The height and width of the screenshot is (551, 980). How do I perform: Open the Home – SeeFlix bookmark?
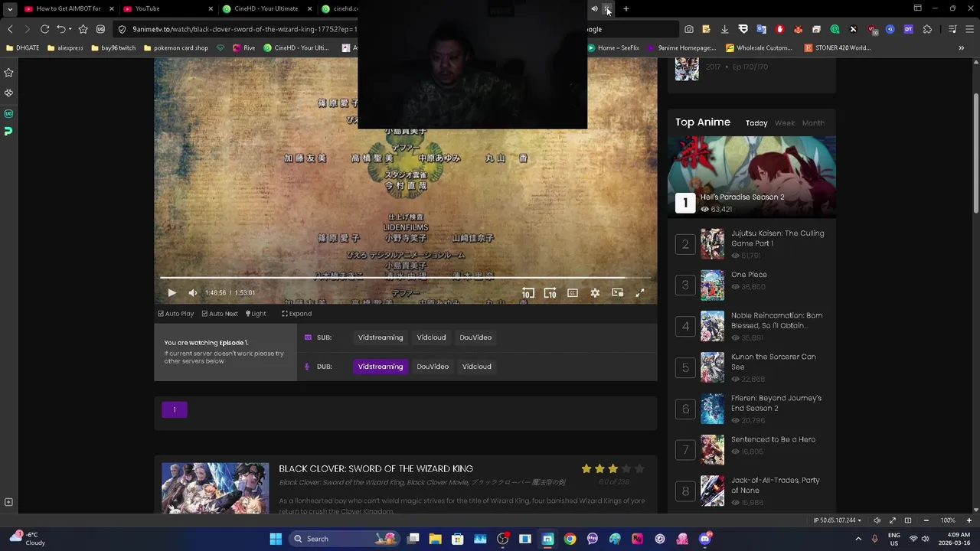pyautogui.click(x=613, y=48)
